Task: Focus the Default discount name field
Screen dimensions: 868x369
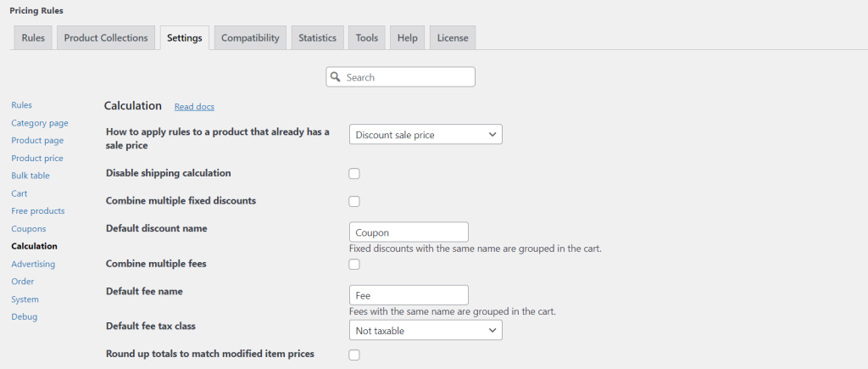Action: pos(409,232)
